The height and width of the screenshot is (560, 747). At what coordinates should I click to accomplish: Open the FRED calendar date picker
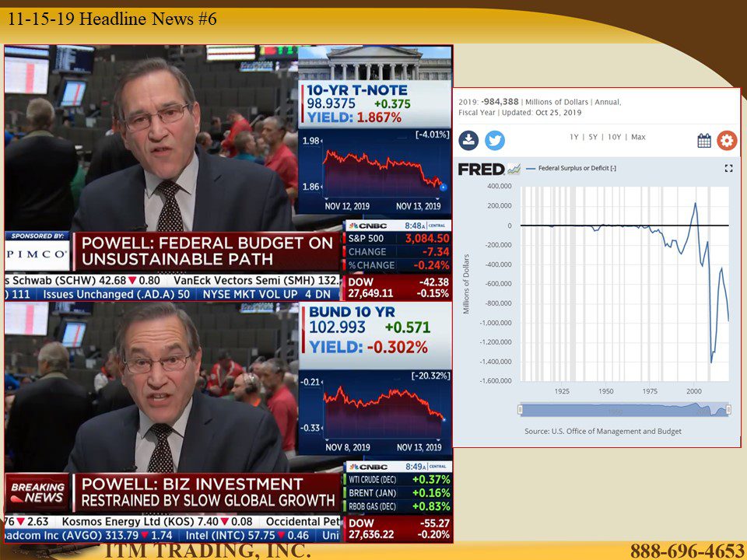pos(703,141)
